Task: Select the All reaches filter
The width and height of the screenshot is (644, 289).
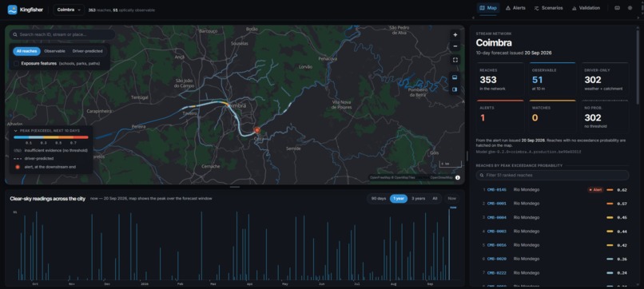Action: [x=26, y=51]
